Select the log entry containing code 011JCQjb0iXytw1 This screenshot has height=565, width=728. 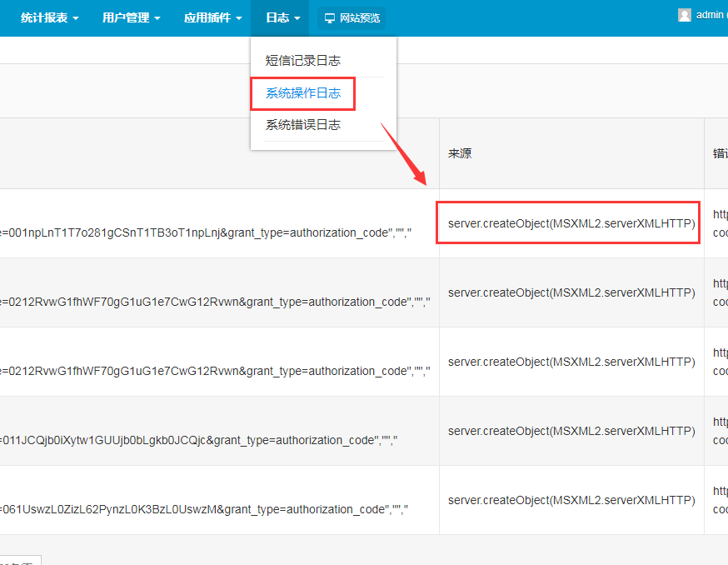click(x=200, y=439)
